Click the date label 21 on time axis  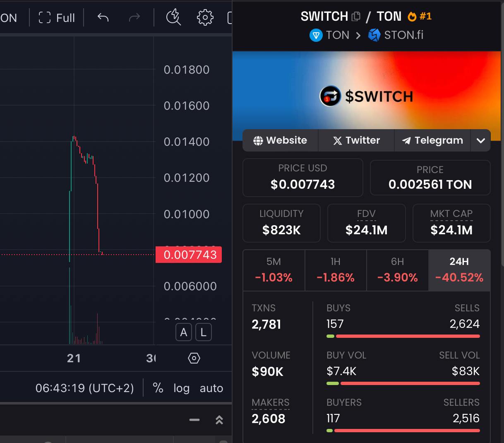(x=74, y=358)
